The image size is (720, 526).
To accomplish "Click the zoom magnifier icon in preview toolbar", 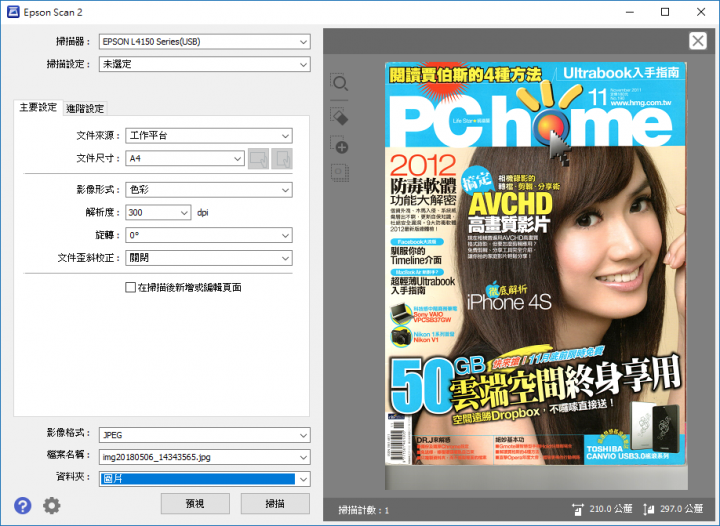I will point(340,83).
